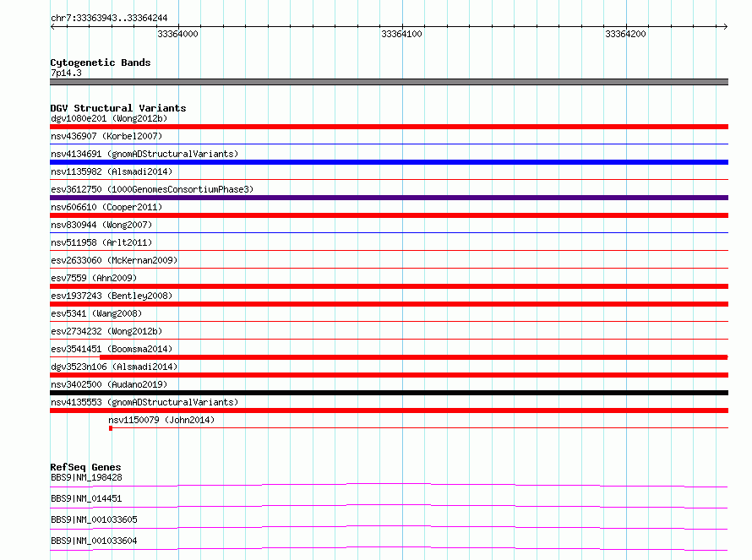The width and height of the screenshot is (752, 560).
Task: Click the right arrow on the ruler
Action: pyautogui.click(x=725, y=27)
